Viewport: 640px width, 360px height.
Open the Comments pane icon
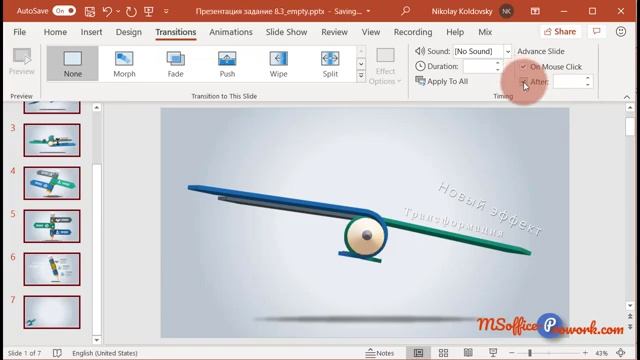point(596,31)
